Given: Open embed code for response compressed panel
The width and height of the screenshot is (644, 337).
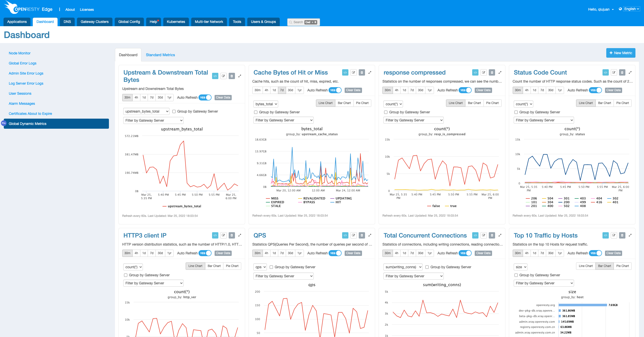Looking at the screenshot, I should click(x=475, y=73).
